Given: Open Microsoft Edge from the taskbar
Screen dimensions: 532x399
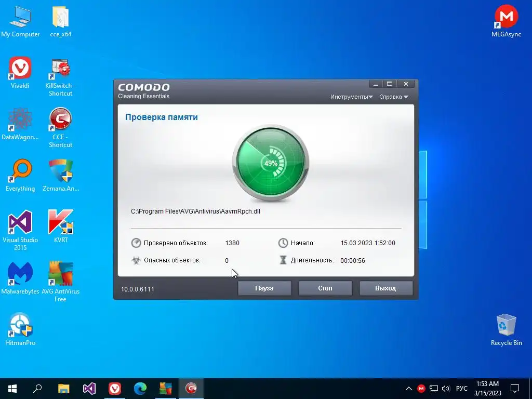Looking at the screenshot, I should point(140,389).
